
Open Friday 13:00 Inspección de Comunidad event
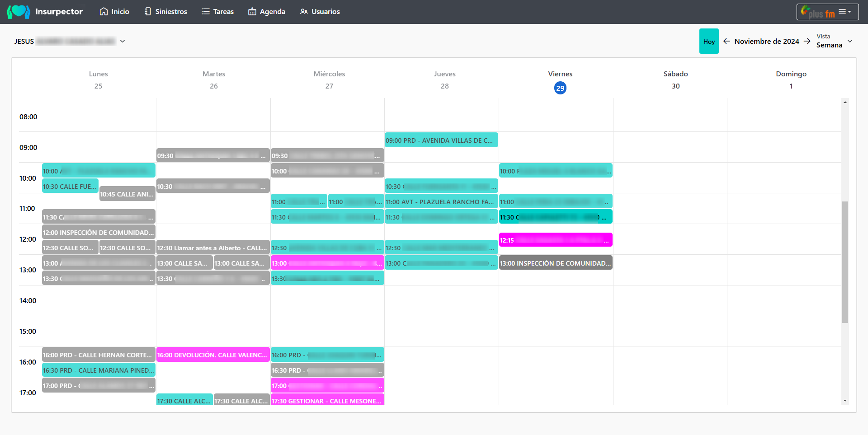pos(556,263)
